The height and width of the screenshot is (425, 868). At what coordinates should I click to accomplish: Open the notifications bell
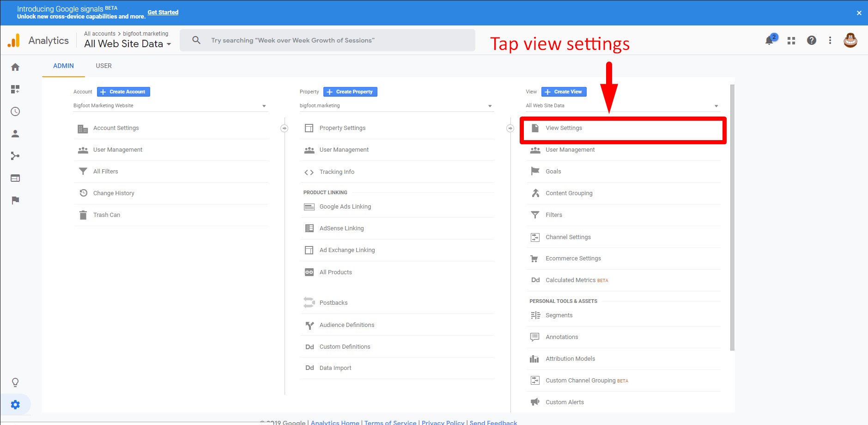[x=768, y=40]
